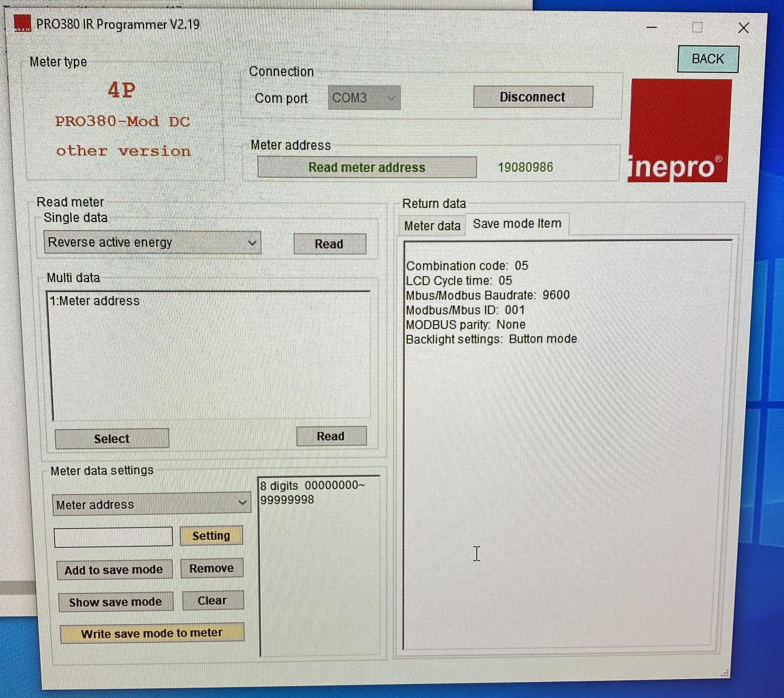Screen dimensions: 784x698
Task: Click the PRO380 app icon in title bar
Action: click(22, 23)
